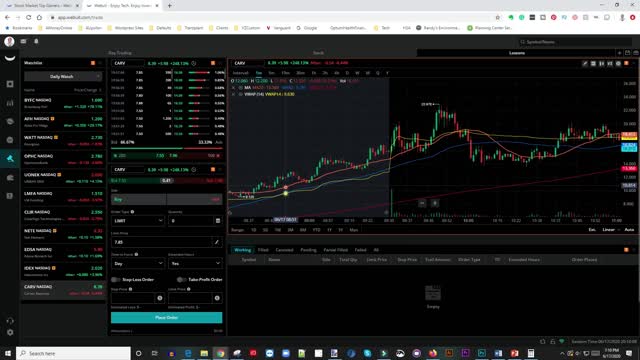This screenshot has width=640, height=360.
Task: Select the Max chart range
Action: point(353,230)
